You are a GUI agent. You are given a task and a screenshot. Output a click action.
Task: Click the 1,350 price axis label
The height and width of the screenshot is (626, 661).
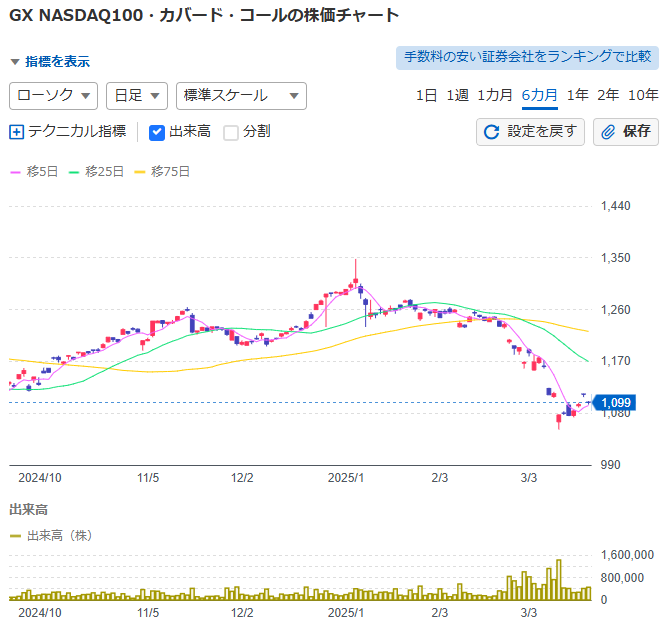615,258
